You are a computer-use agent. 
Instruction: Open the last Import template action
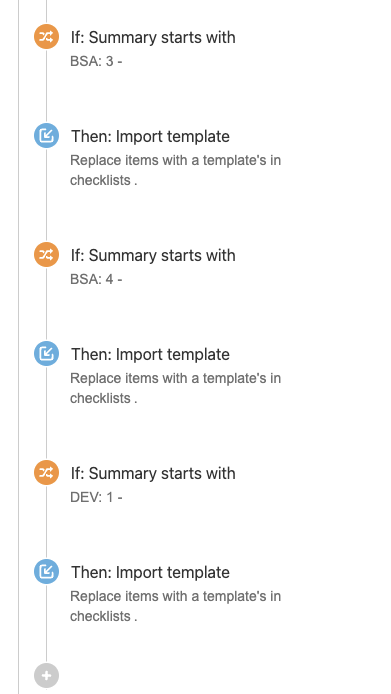[150, 572]
